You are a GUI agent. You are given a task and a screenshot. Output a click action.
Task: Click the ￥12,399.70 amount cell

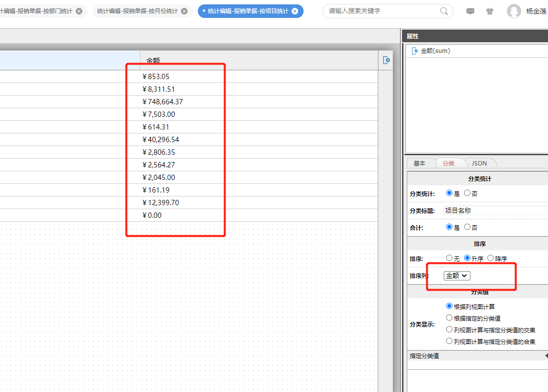click(259, 202)
